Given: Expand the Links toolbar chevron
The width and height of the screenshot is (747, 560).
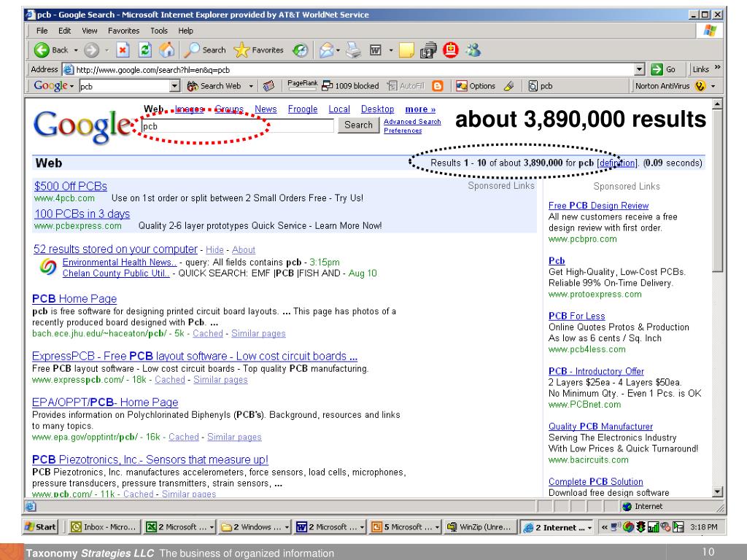Looking at the screenshot, I should [718, 68].
